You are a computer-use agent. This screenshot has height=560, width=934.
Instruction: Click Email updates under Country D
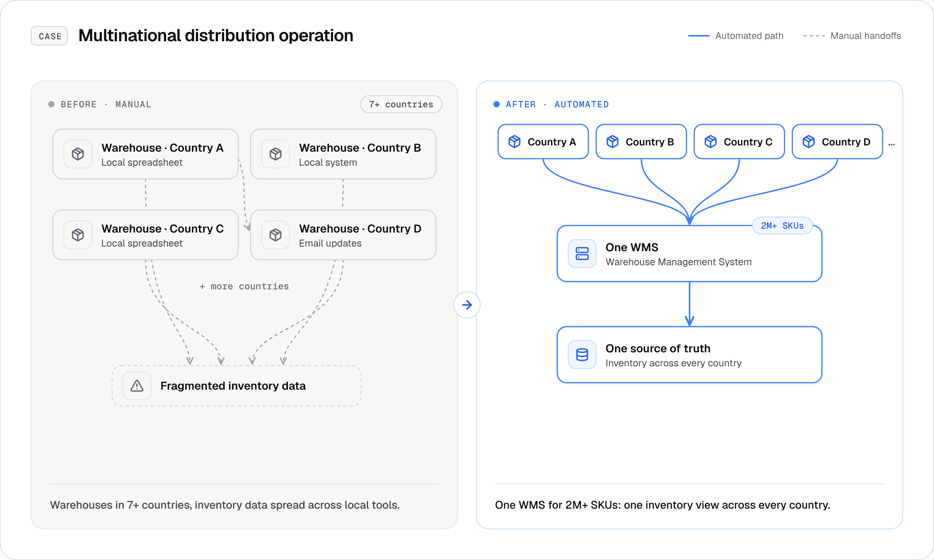[330, 243]
